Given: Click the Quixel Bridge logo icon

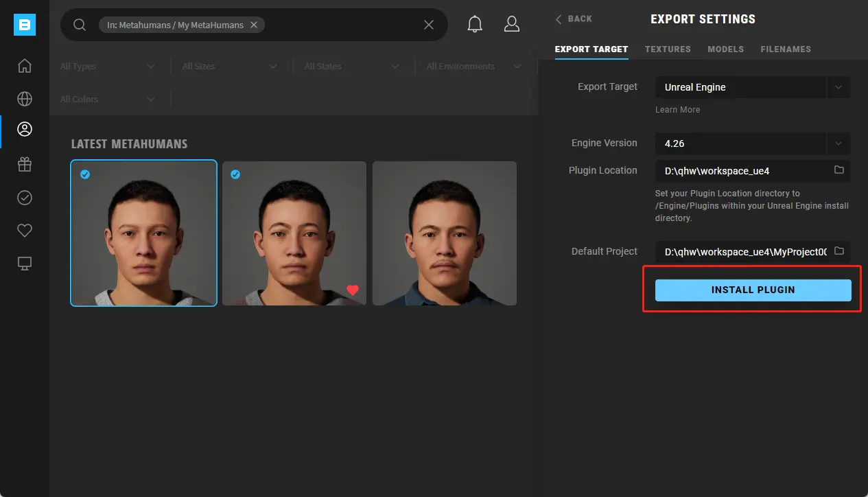Looking at the screenshot, I should click(x=25, y=25).
